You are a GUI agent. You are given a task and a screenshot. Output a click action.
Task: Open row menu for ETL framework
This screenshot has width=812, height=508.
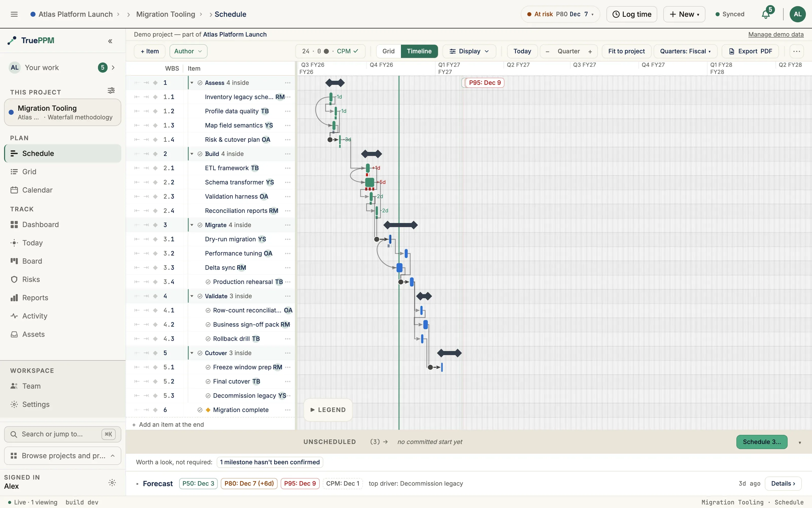coord(287,168)
